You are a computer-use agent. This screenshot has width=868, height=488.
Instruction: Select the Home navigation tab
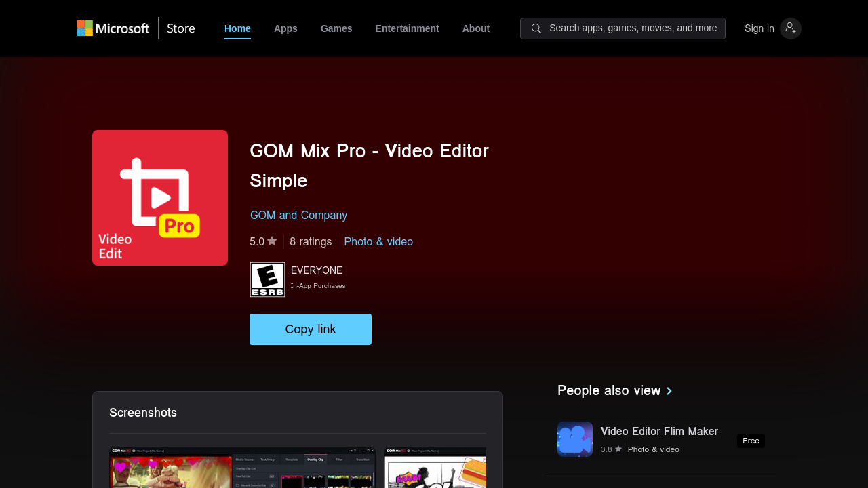pyautogui.click(x=237, y=28)
